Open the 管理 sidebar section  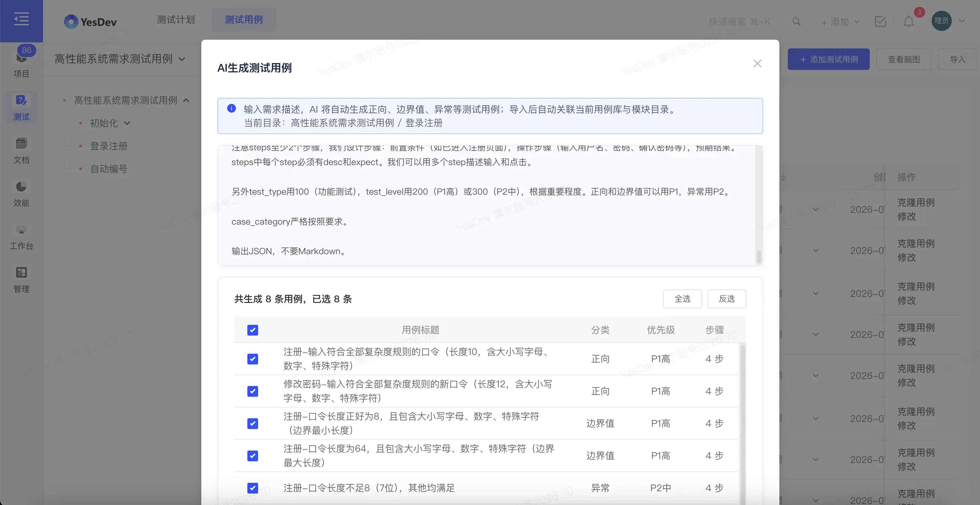[21, 280]
